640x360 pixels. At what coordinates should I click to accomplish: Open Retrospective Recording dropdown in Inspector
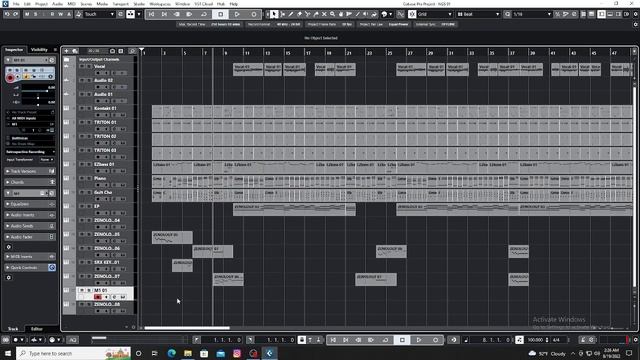pyautogui.click(x=30, y=151)
